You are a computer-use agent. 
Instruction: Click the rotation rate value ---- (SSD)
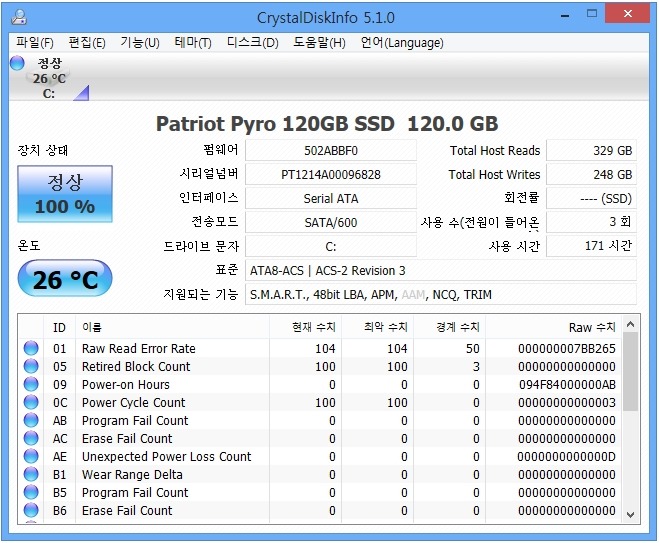pyautogui.click(x=591, y=198)
